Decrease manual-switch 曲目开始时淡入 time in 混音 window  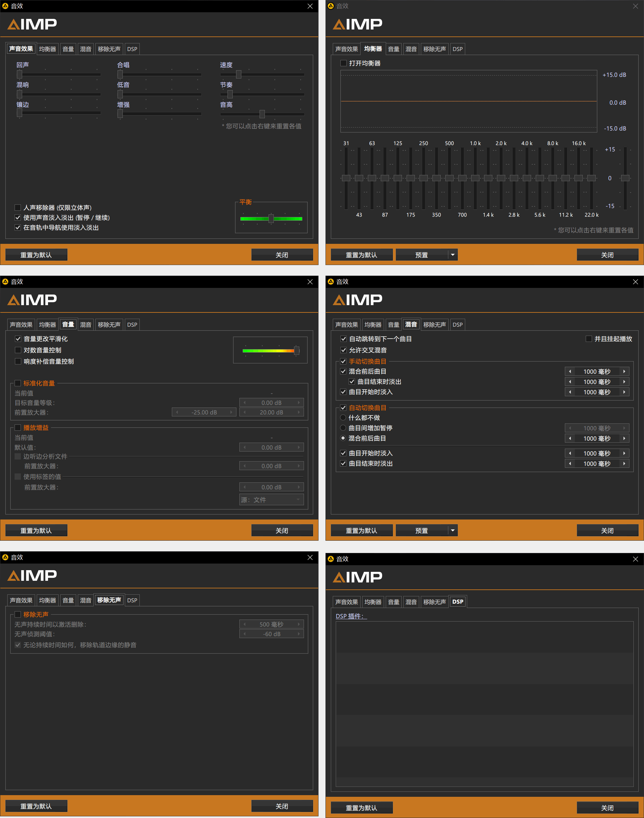coord(570,392)
